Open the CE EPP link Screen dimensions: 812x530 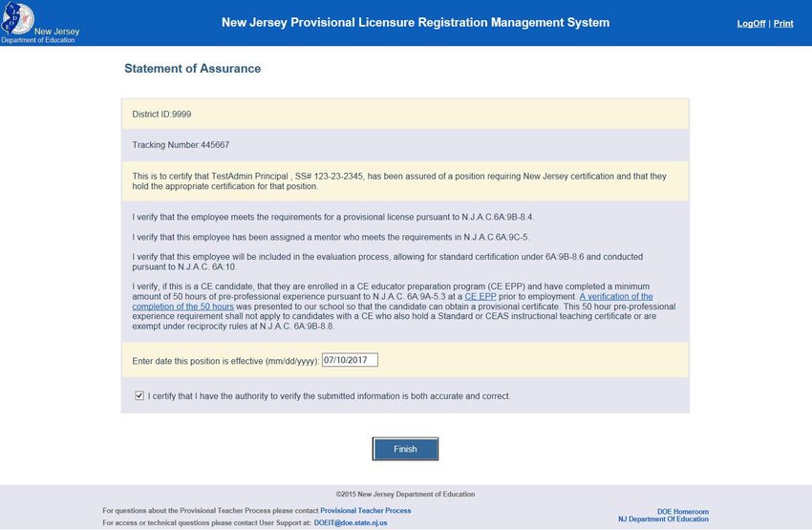coord(481,297)
